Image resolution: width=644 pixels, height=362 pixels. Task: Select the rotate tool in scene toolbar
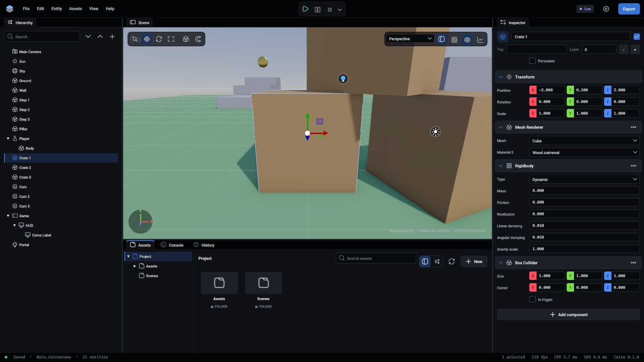point(159,39)
